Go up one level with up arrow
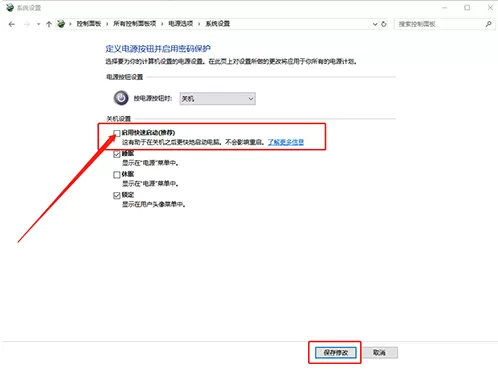The height and width of the screenshot is (373, 498). point(49,24)
